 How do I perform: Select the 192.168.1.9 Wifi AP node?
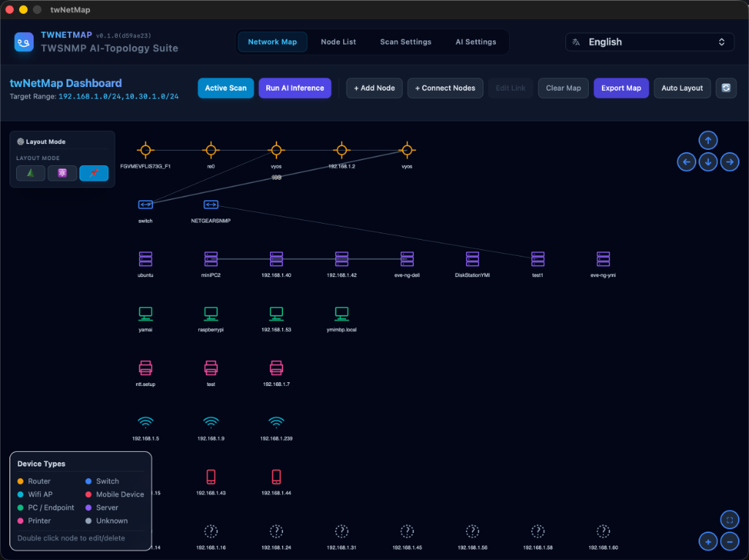point(211,423)
